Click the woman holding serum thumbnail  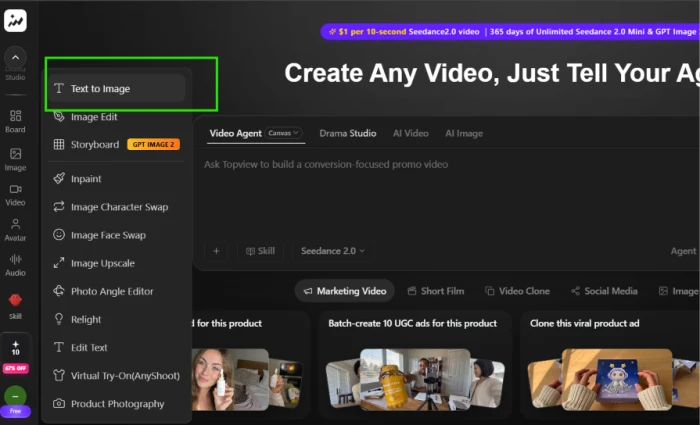tap(230, 379)
